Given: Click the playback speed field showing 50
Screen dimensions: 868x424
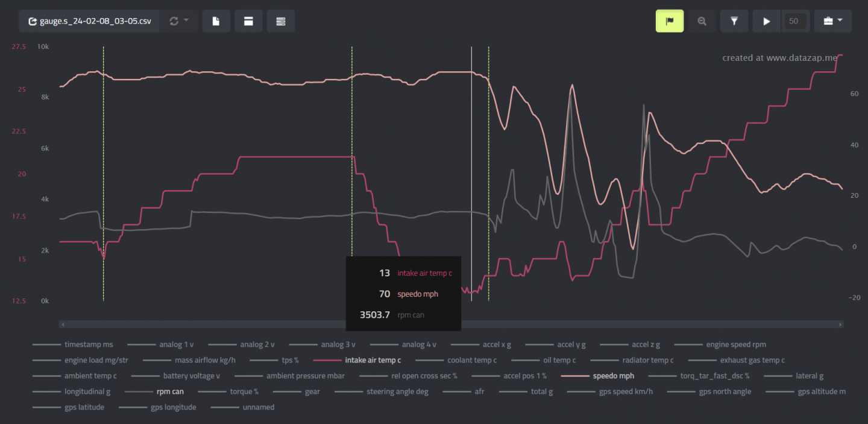Looking at the screenshot, I should coord(793,21).
